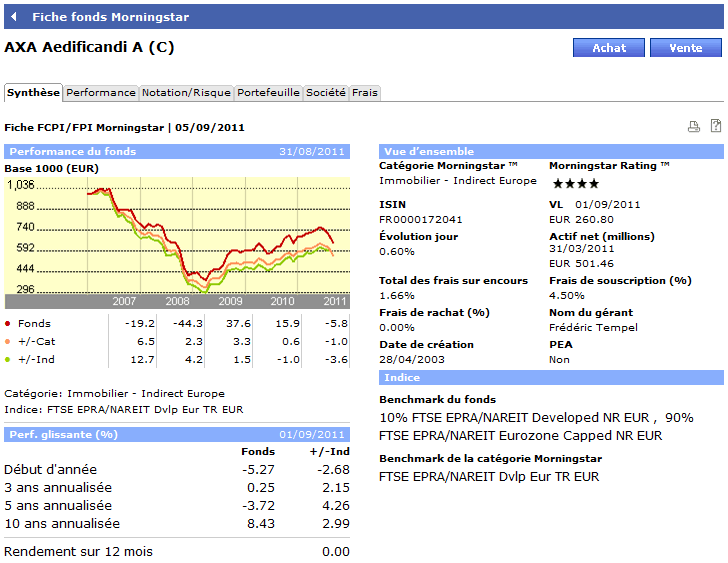
Task: Open the Notation/Risque tab
Action: (x=186, y=93)
